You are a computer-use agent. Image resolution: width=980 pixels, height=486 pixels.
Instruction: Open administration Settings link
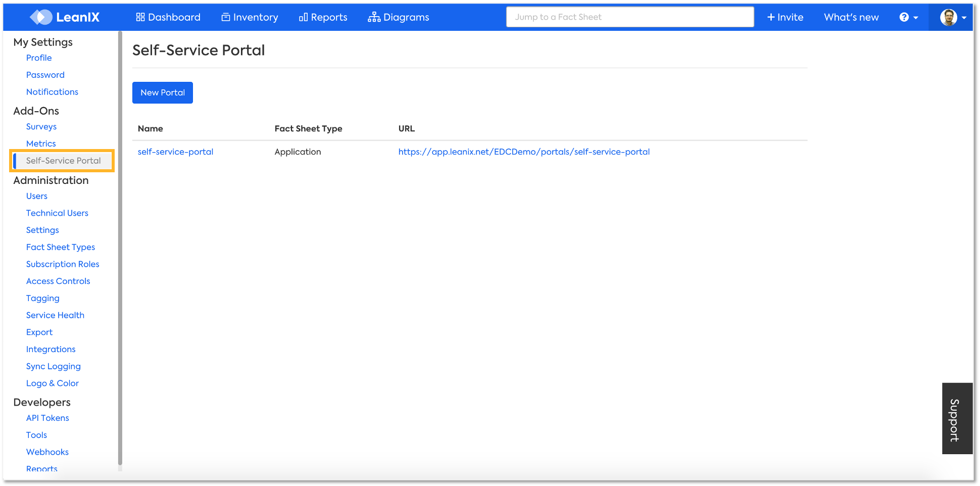click(42, 230)
